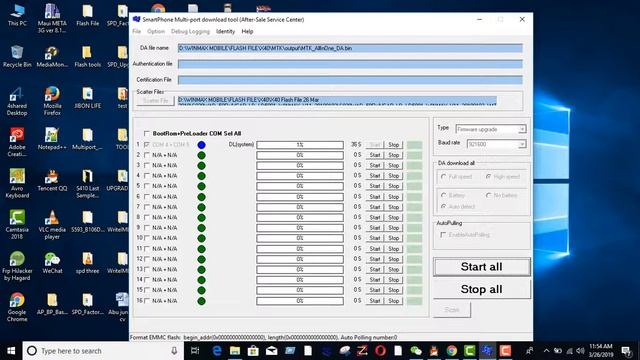
Task: Show hidden system tray icons chevron
Action: 546,351
